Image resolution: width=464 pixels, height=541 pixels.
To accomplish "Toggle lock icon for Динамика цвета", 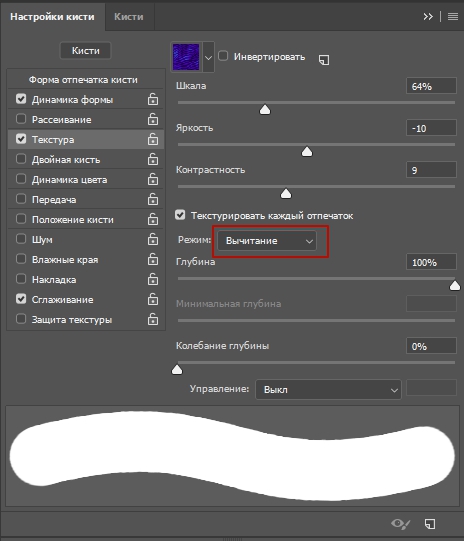I will (153, 179).
